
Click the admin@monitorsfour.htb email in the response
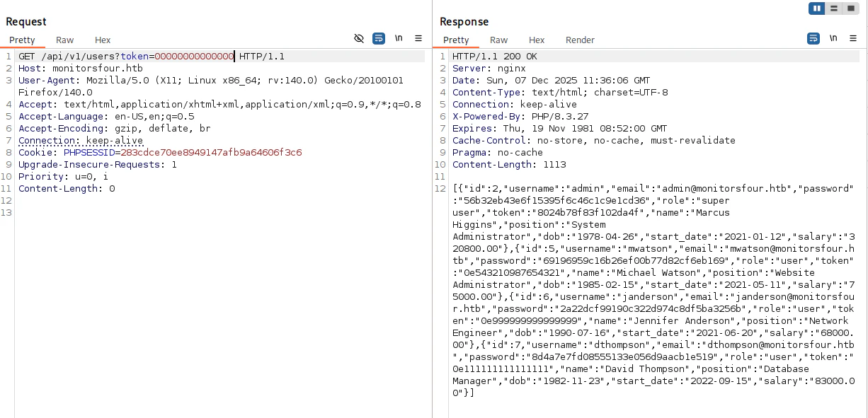(x=721, y=188)
